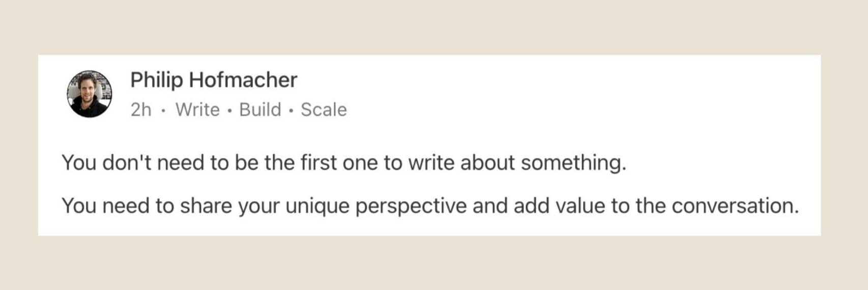868x290 pixels.
Task: Open Philip Hofmacher's profile picture
Action: 90,94
